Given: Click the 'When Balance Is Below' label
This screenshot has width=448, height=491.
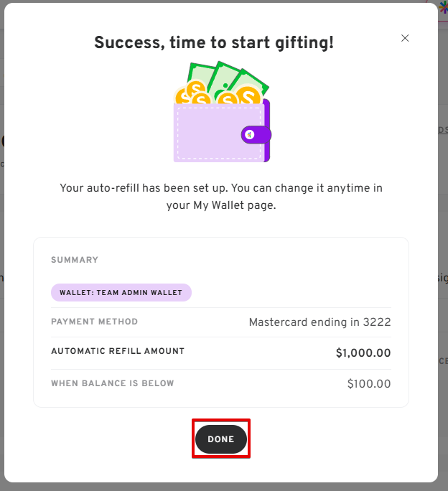Looking at the screenshot, I should [x=113, y=383].
